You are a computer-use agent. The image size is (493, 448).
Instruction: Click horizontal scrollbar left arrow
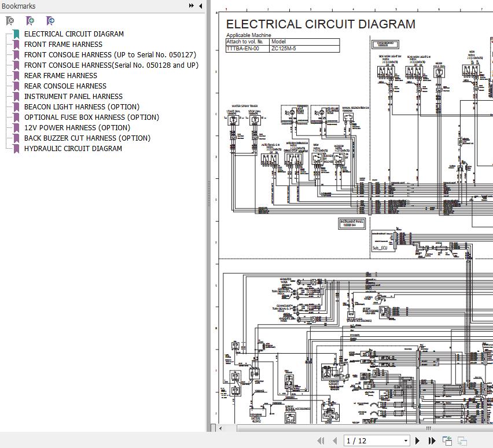(x=220, y=428)
